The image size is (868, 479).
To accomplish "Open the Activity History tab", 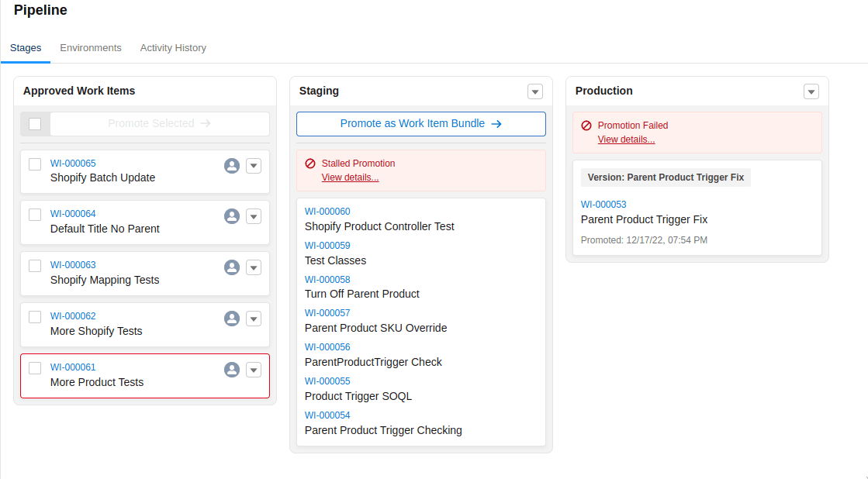I will click(x=173, y=47).
